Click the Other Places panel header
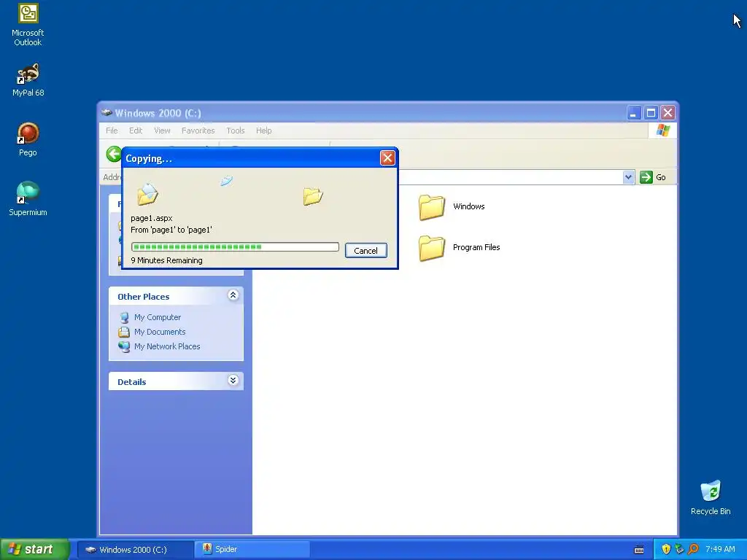 coord(176,296)
